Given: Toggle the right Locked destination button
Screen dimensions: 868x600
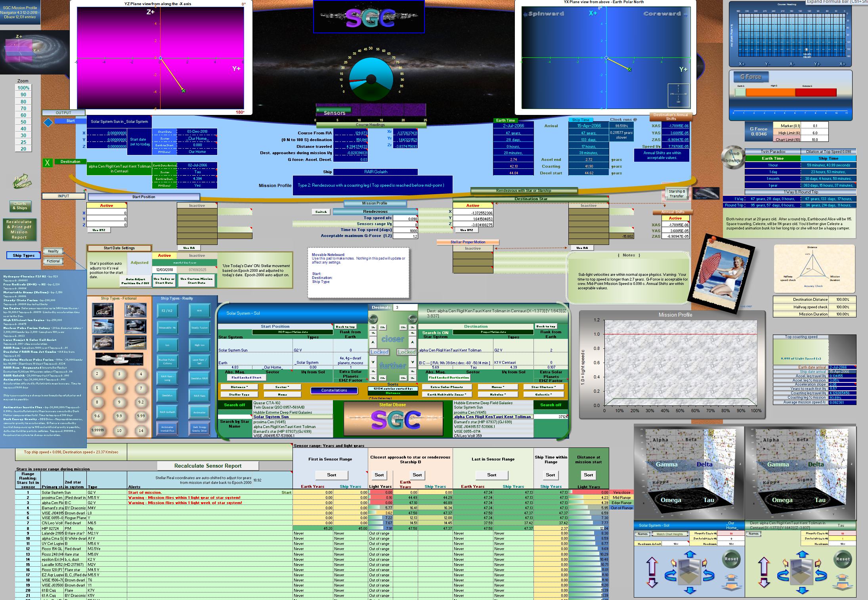Looking at the screenshot, I should tap(406, 352).
